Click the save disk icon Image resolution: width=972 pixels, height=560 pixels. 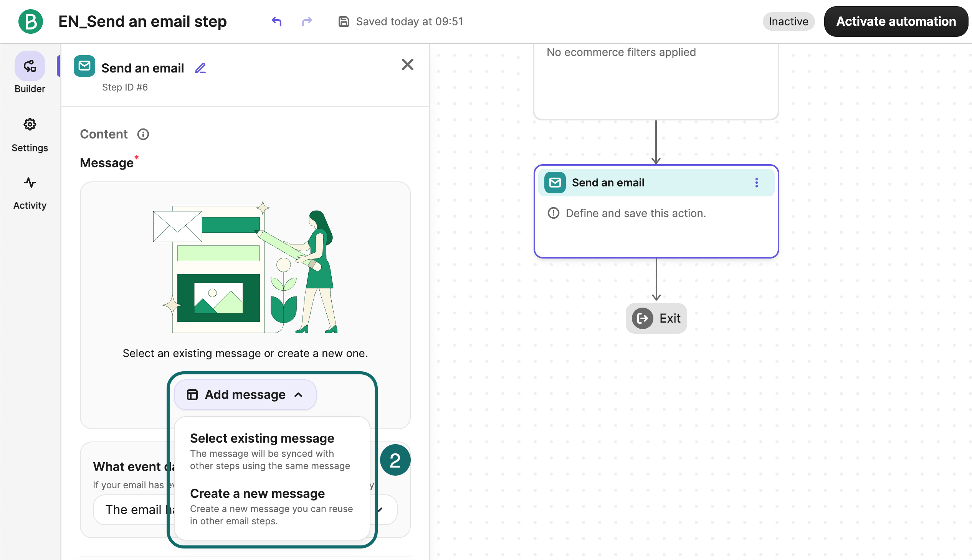[343, 21]
